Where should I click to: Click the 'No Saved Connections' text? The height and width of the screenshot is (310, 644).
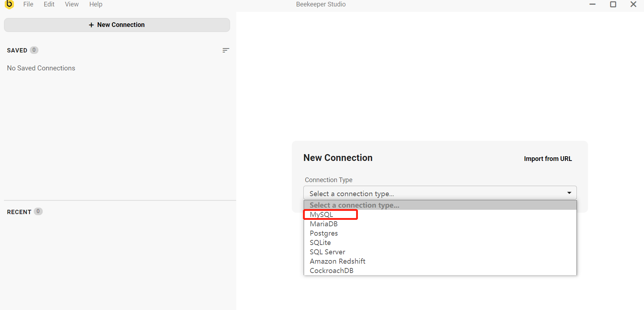pyautogui.click(x=41, y=68)
